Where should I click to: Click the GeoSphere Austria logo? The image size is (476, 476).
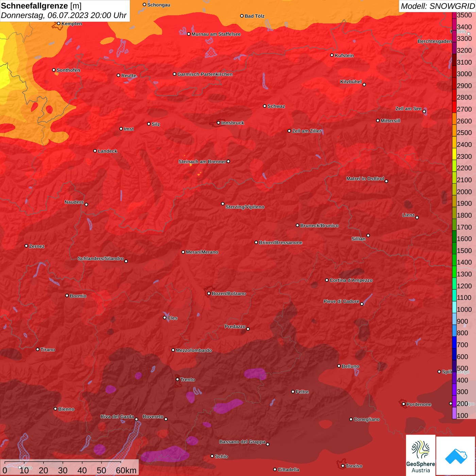pyautogui.click(x=421, y=455)
